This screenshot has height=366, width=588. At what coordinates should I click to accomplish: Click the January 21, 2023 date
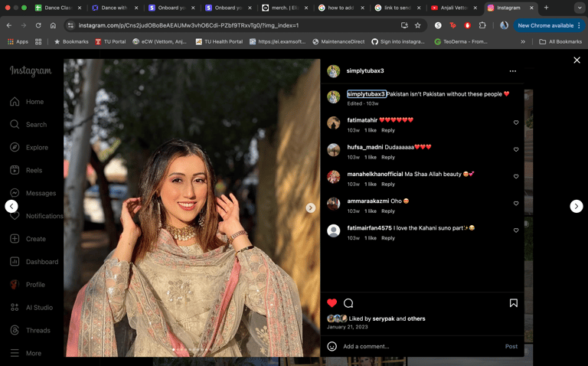pyautogui.click(x=348, y=327)
